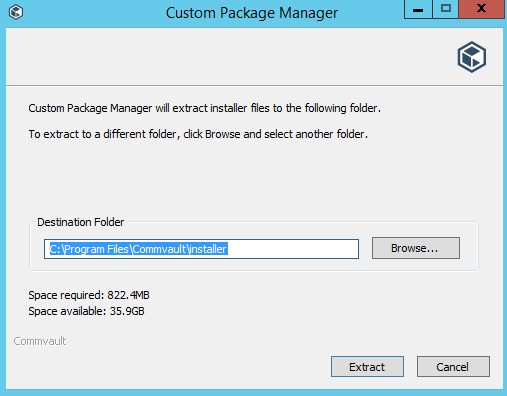This screenshot has height=396, width=507.
Task: Click the 'To extract to a different folder' sentence
Action: [x=198, y=134]
